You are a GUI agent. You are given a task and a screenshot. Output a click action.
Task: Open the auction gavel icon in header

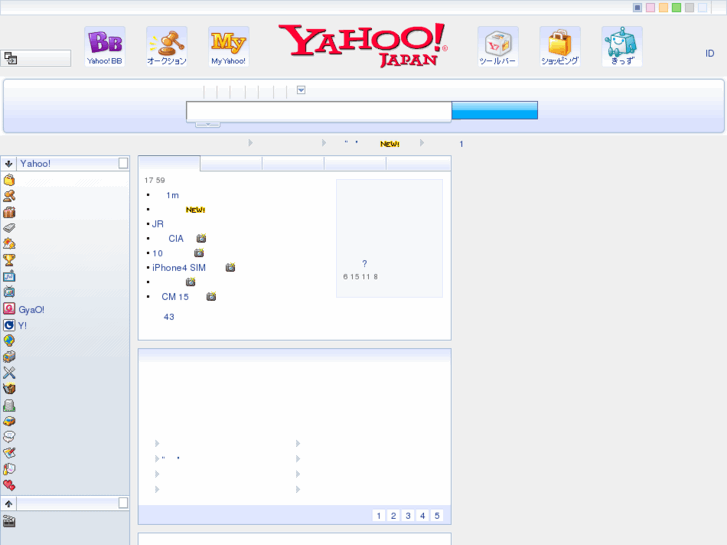point(166,46)
